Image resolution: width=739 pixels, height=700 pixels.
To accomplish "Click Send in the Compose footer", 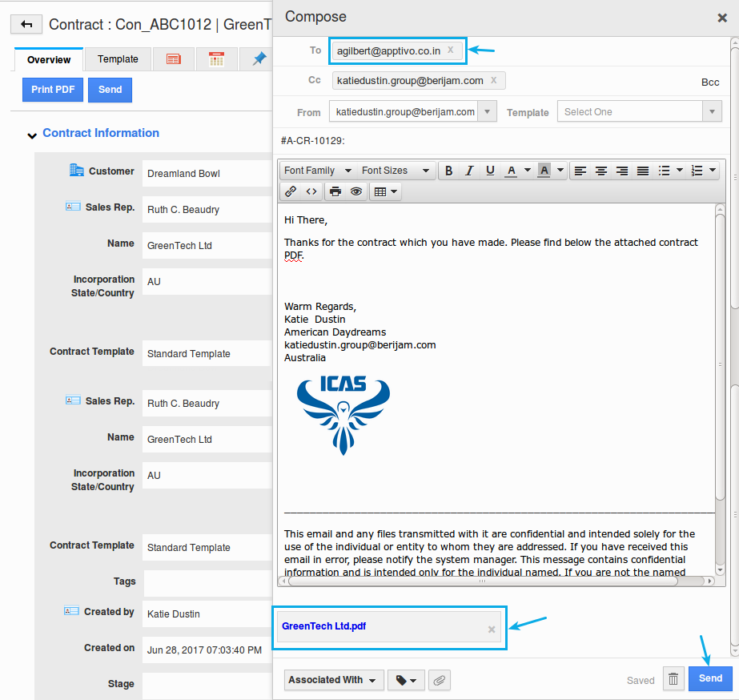I will tap(710, 678).
